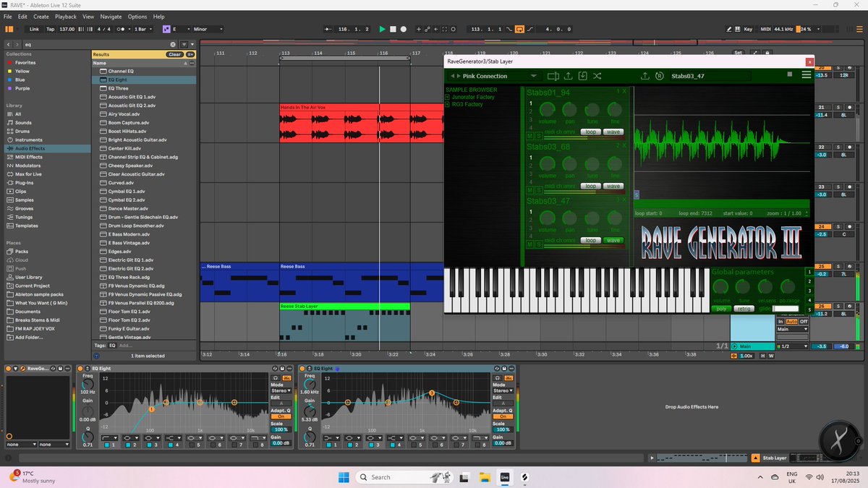Open the Playback menu

click(x=66, y=16)
